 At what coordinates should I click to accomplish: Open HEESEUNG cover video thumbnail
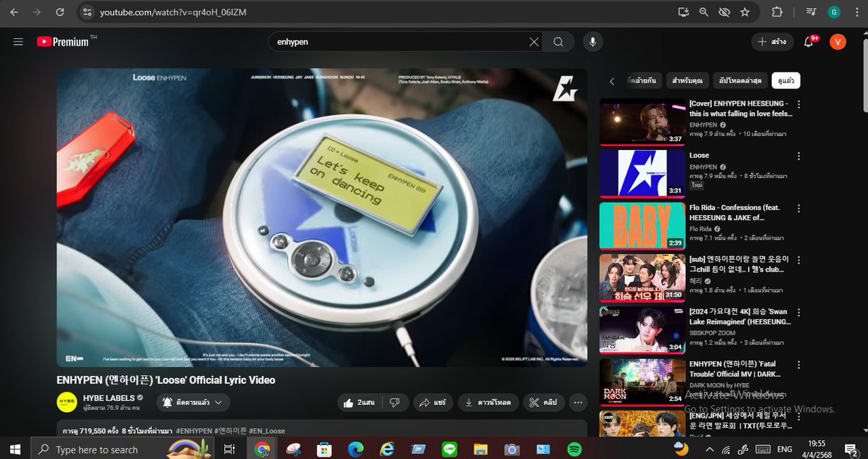tap(642, 122)
